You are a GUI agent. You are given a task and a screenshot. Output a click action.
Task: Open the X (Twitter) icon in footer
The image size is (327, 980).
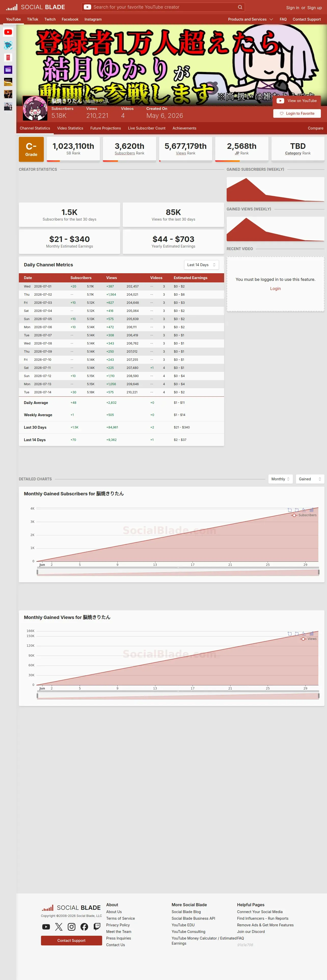pyautogui.click(x=59, y=927)
